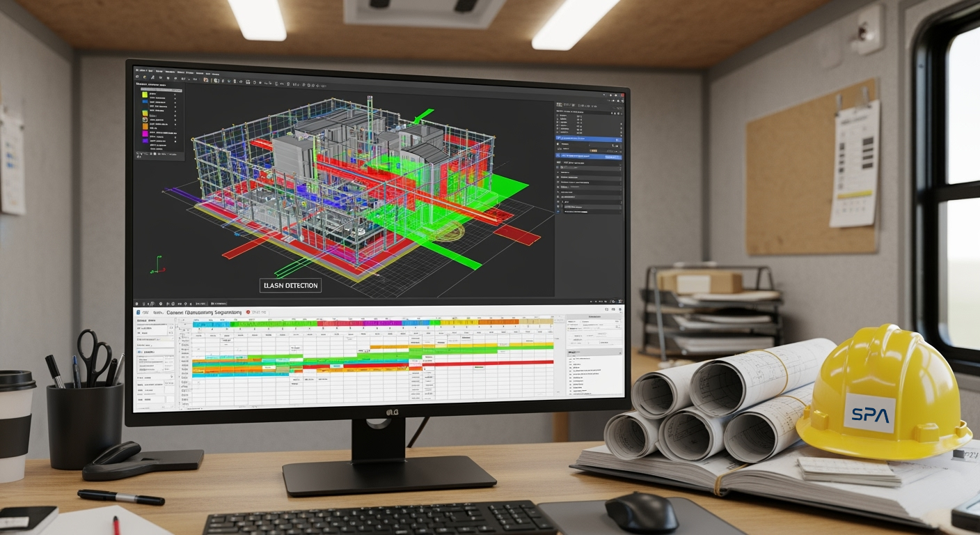Click the yellow-green layer color swatch
Screen dimensions: 980x535
coord(145,93)
